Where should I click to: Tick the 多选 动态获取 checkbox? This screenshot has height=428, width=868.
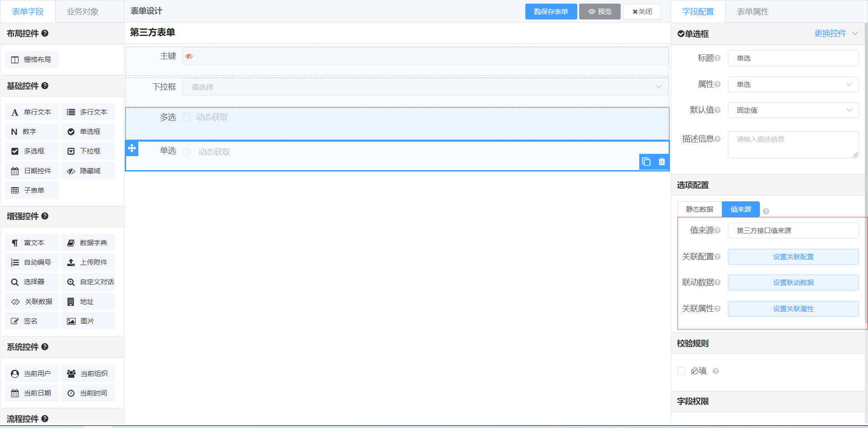pyautogui.click(x=187, y=118)
